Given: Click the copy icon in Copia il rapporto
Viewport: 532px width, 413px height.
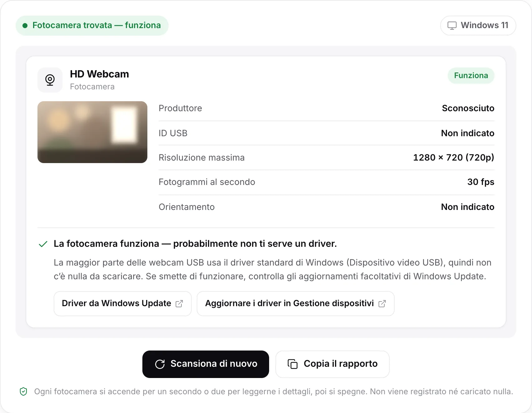Looking at the screenshot, I should tap(293, 364).
